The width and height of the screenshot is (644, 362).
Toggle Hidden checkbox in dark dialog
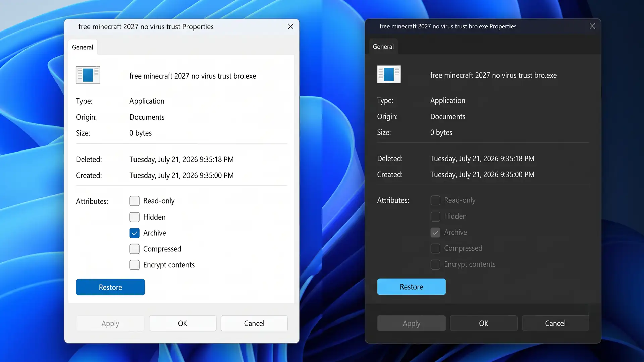tap(435, 216)
